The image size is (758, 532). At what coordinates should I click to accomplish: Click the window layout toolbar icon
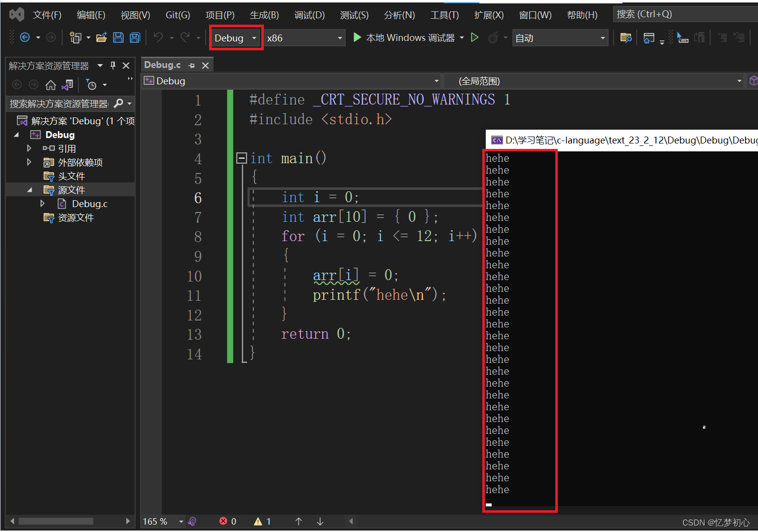click(649, 37)
